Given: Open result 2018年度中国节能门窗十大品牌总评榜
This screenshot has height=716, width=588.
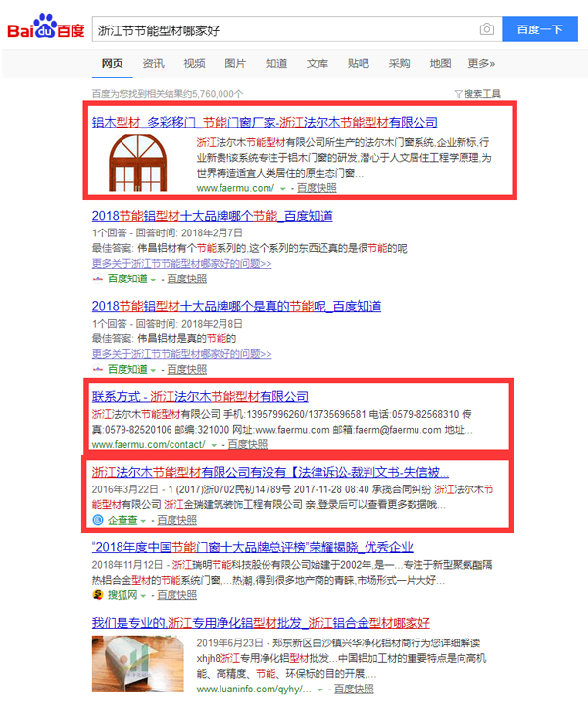Looking at the screenshot, I should pyautogui.click(x=252, y=547).
